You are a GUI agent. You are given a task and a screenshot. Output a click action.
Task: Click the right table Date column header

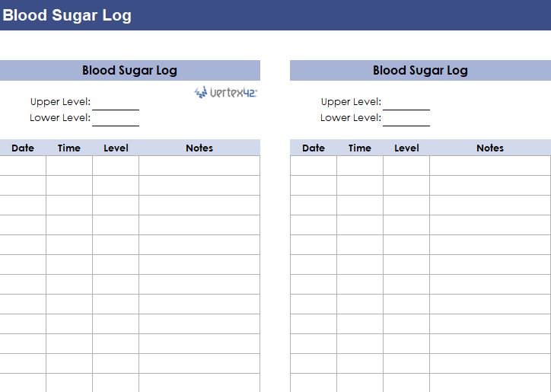(x=314, y=148)
